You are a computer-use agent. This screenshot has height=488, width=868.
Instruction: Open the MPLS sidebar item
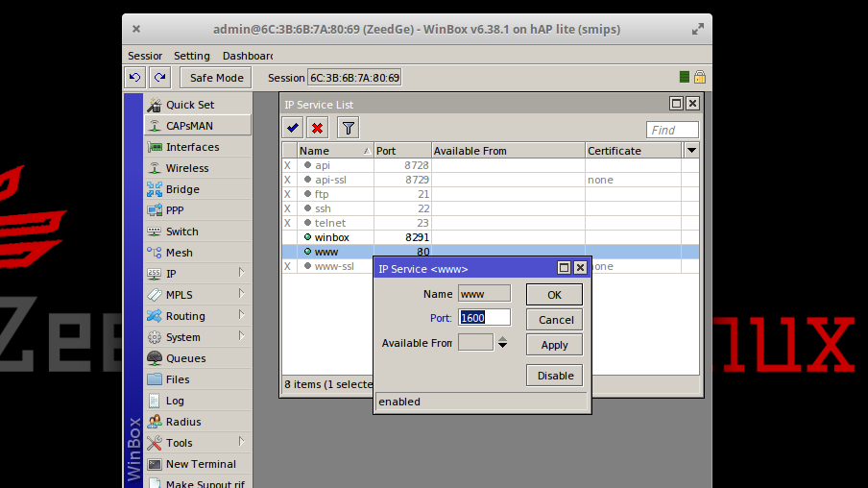[x=198, y=295]
